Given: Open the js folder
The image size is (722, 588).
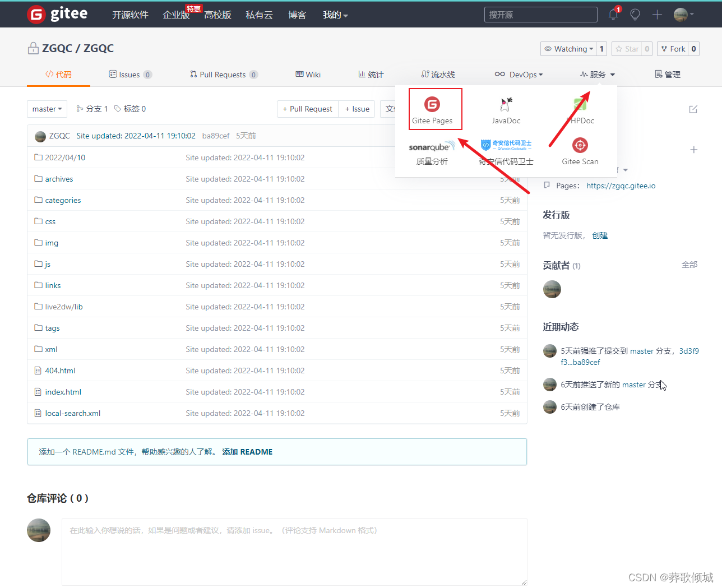Looking at the screenshot, I should (x=48, y=264).
